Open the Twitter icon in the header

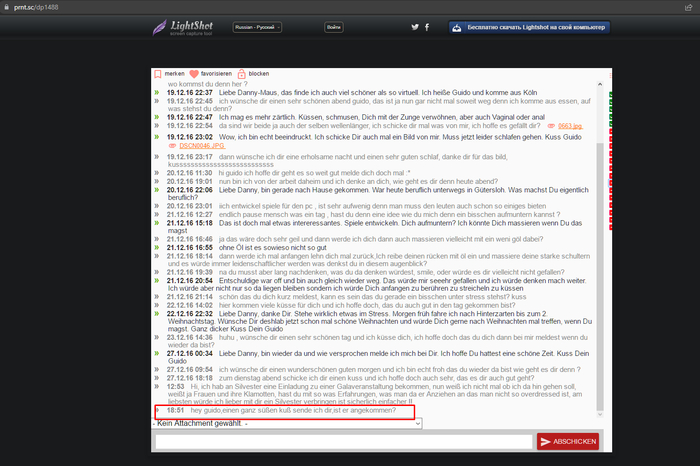coord(415,27)
